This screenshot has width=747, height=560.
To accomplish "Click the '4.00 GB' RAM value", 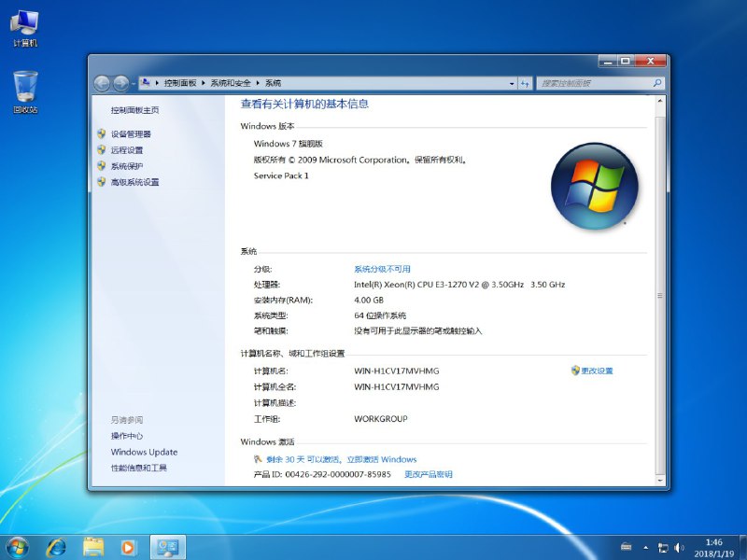I will coord(369,301).
